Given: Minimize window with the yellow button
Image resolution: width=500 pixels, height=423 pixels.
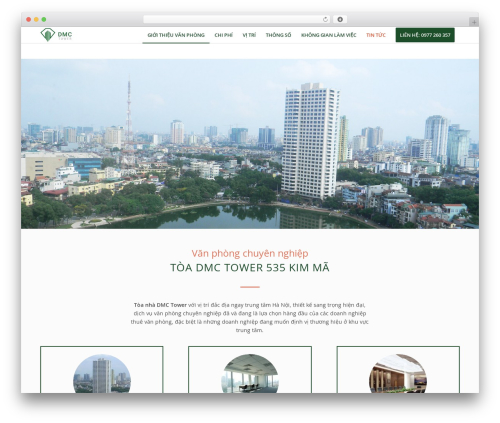Looking at the screenshot, I should [36, 20].
